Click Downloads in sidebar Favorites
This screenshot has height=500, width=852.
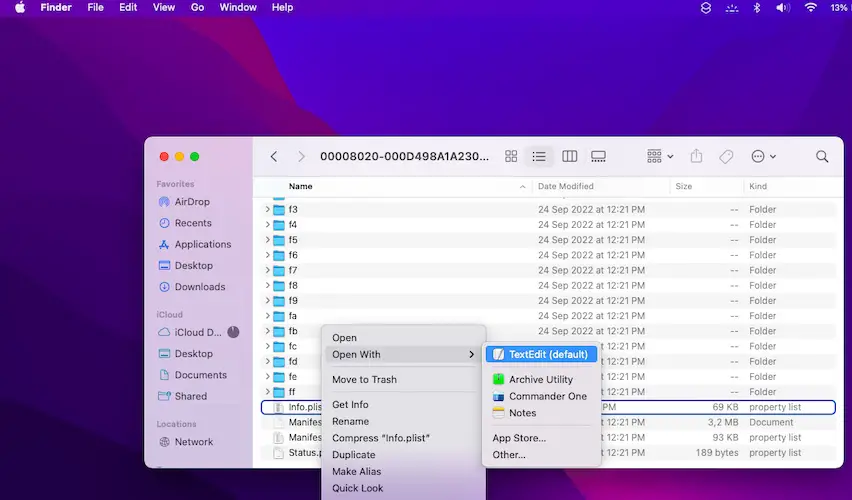tap(199, 287)
